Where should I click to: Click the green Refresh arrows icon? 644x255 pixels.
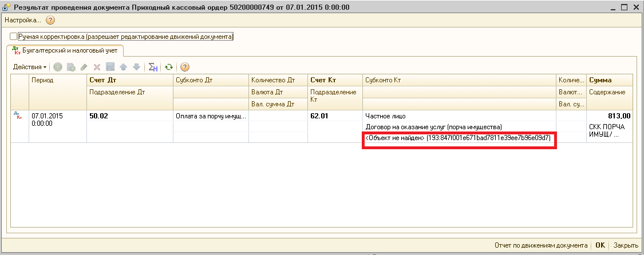[168, 67]
